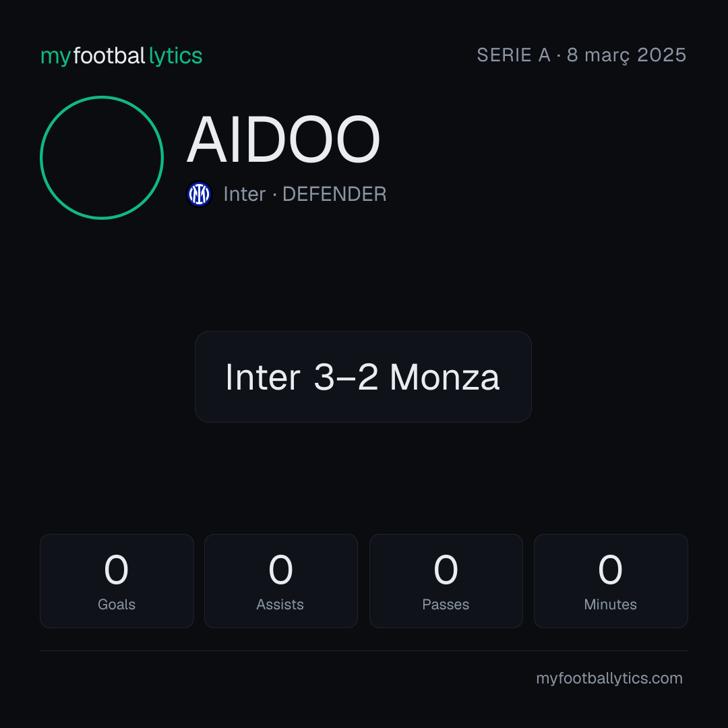The height and width of the screenshot is (728, 728).
Task: Click the Assists stat card
Action: point(281,581)
